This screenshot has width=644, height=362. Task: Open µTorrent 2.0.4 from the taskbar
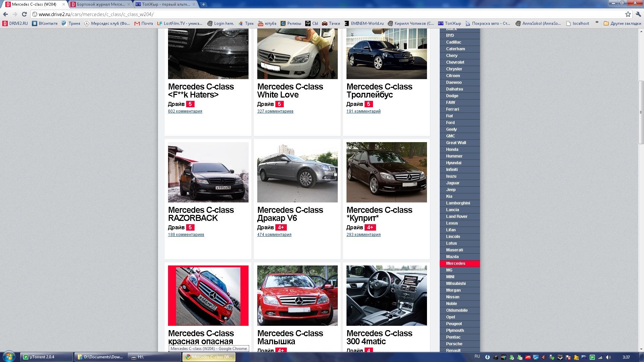click(x=47, y=357)
